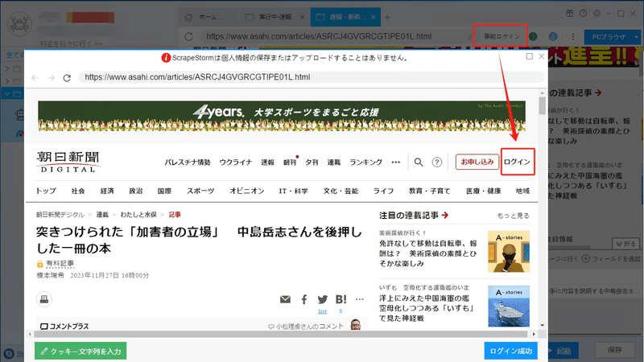Open A-stories detective thumbnail

pos(509,252)
